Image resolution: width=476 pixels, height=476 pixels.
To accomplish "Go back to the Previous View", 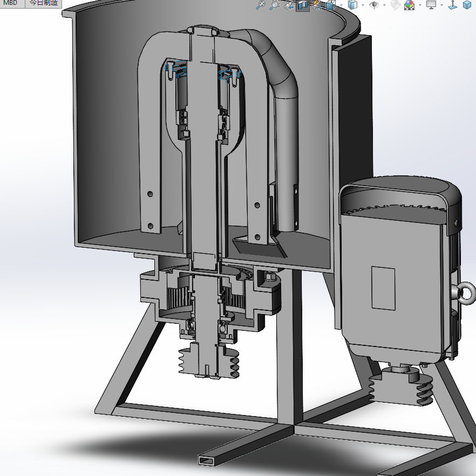I will point(289,5).
